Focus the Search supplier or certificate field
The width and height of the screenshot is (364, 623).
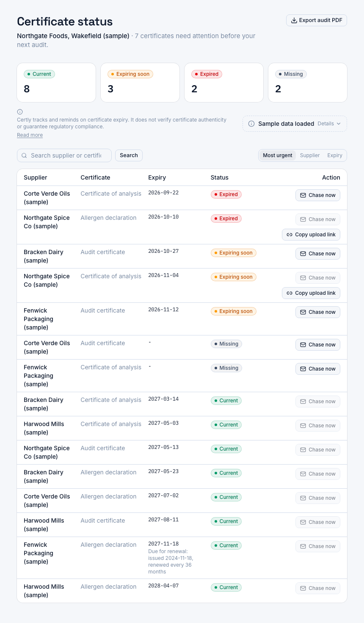point(64,155)
